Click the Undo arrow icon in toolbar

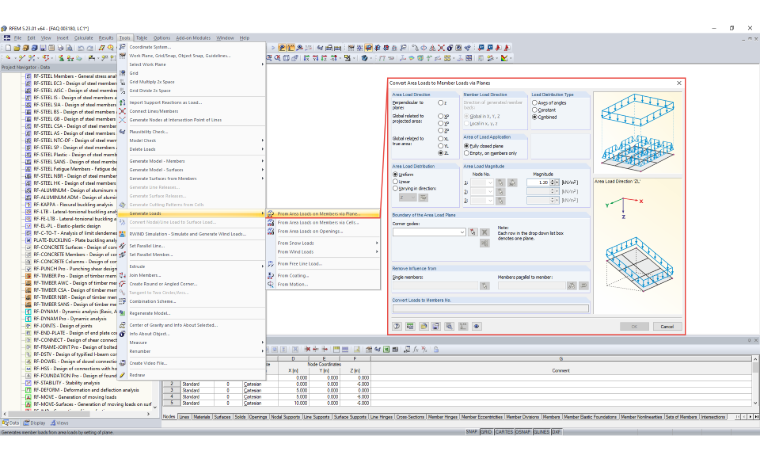[x=81, y=48]
